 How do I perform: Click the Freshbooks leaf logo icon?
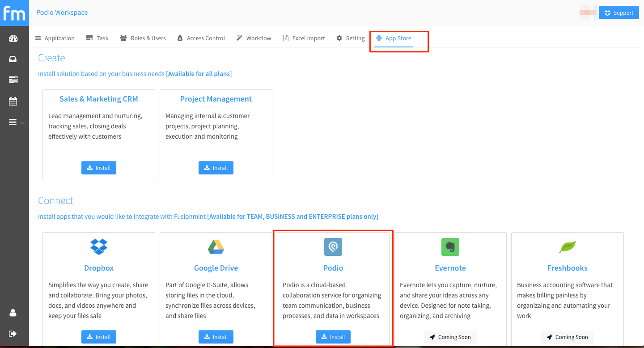[x=568, y=247]
